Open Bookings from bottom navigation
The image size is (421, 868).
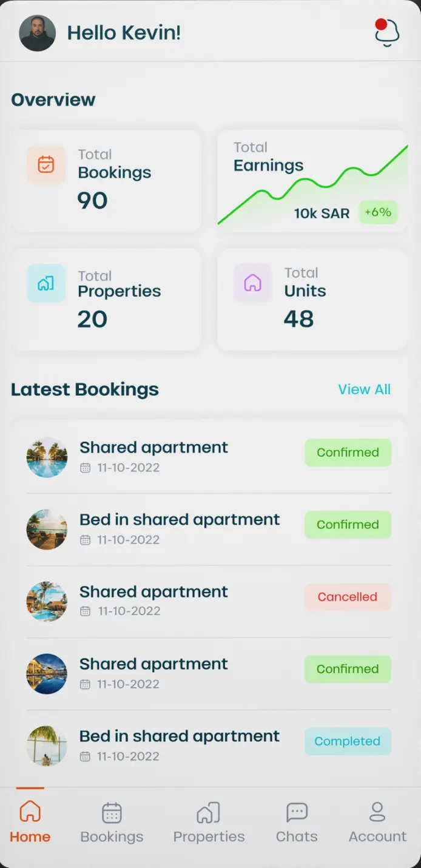point(112,821)
